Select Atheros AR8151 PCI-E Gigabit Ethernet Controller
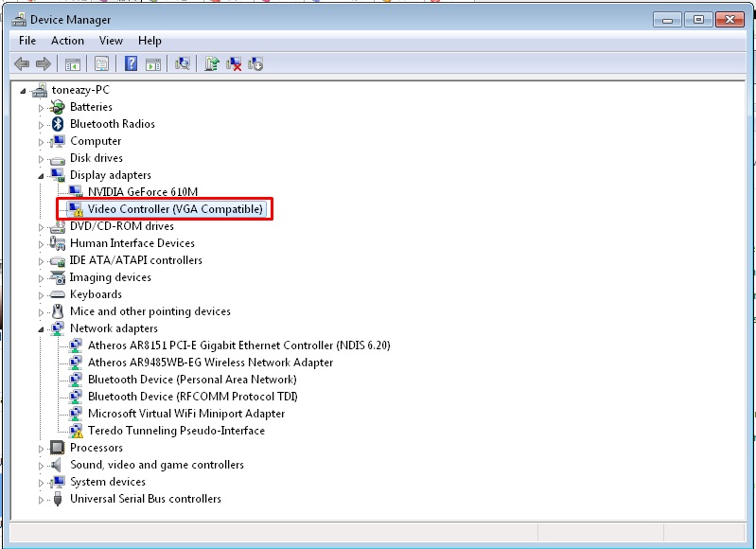 click(x=239, y=345)
